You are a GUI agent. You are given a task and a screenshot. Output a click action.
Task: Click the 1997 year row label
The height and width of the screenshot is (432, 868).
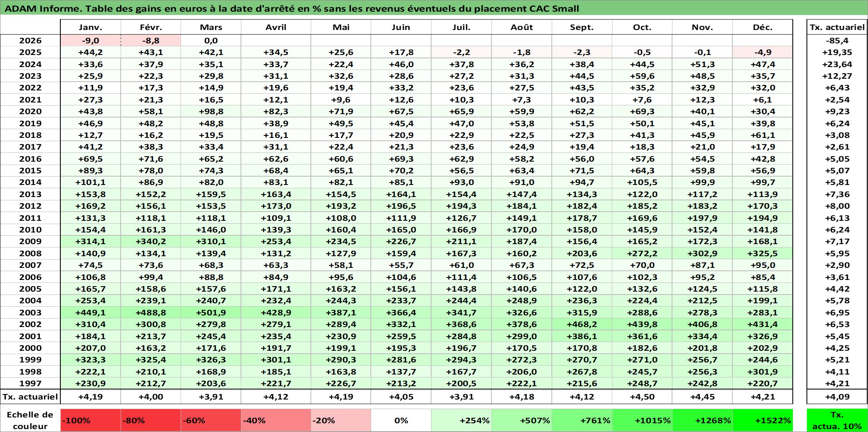[30, 383]
